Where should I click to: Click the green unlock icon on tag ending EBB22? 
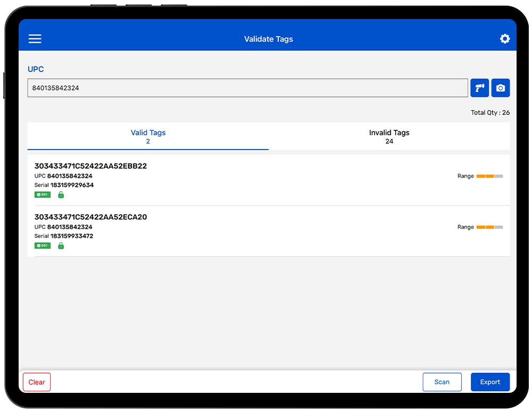pyautogui.click(x=61, y=195)
